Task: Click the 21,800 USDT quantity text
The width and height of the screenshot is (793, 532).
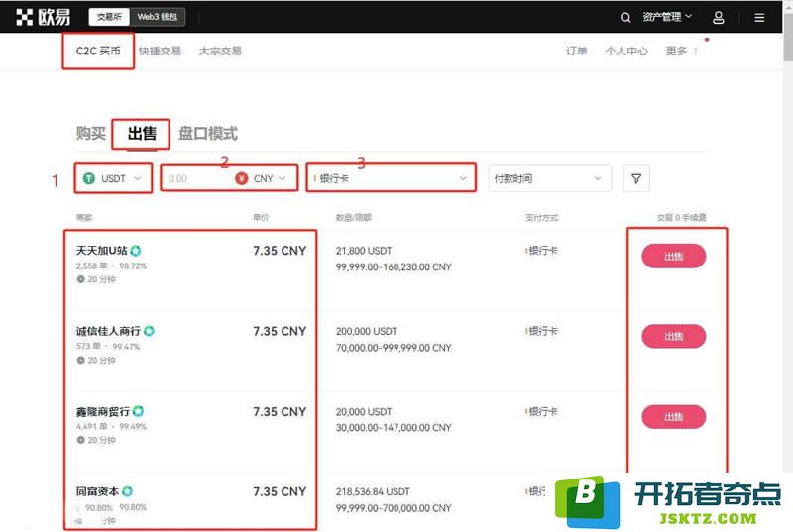Action: coord(364,251)
